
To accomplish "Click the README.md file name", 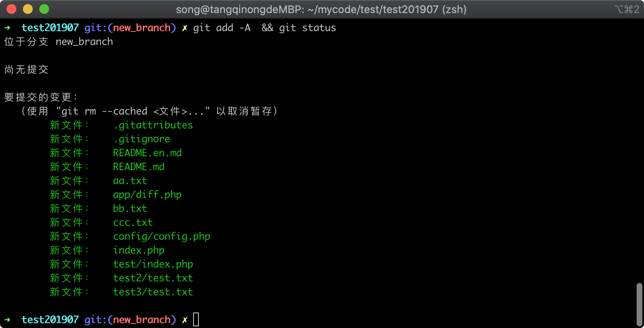I will pyautogui.click(x=139, y=167).
